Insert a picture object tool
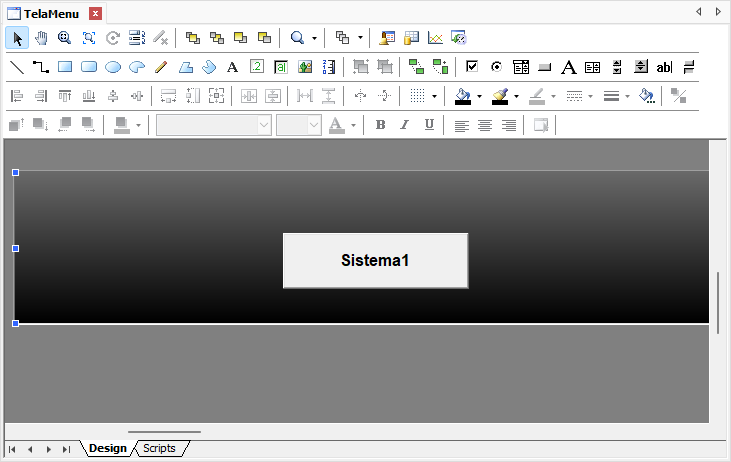The width and height of the screenshot is (731, 462). click(305, 67)
